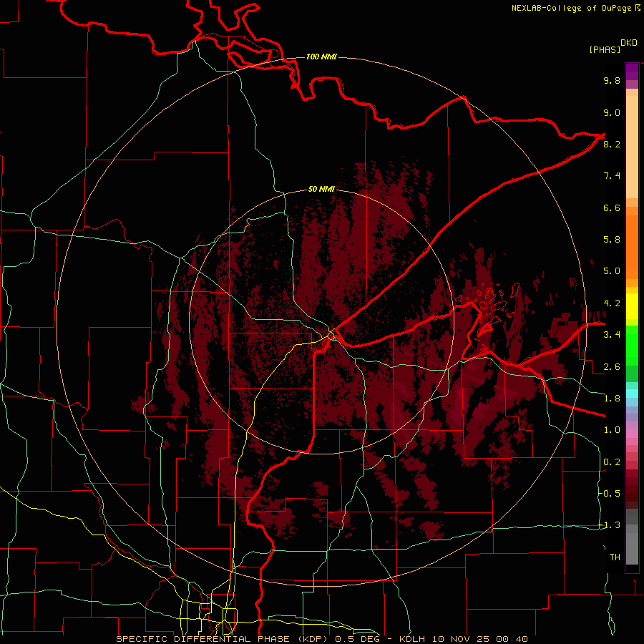Screen dimensions: 644x644
Task: Select the 5.0 scale value
Action: [x=612, y=271]
